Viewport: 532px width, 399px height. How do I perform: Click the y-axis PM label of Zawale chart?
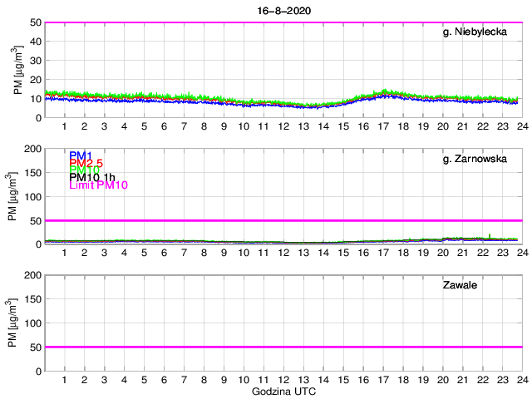pos(12,323)
